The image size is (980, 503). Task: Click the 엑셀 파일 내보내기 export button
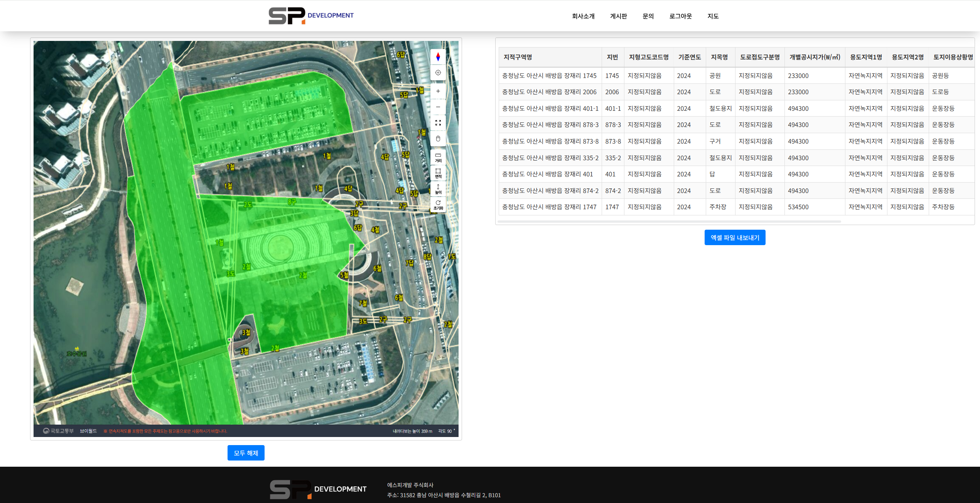click(735, 237)
